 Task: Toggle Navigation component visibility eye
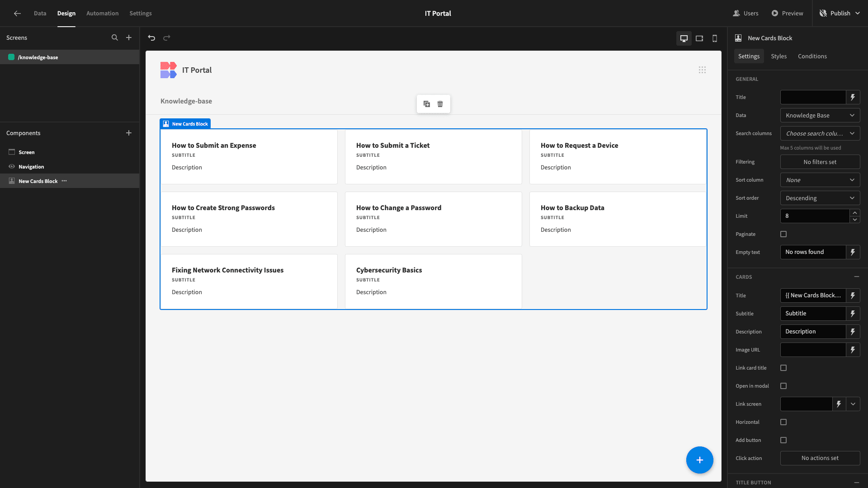[x=12, y=167]
